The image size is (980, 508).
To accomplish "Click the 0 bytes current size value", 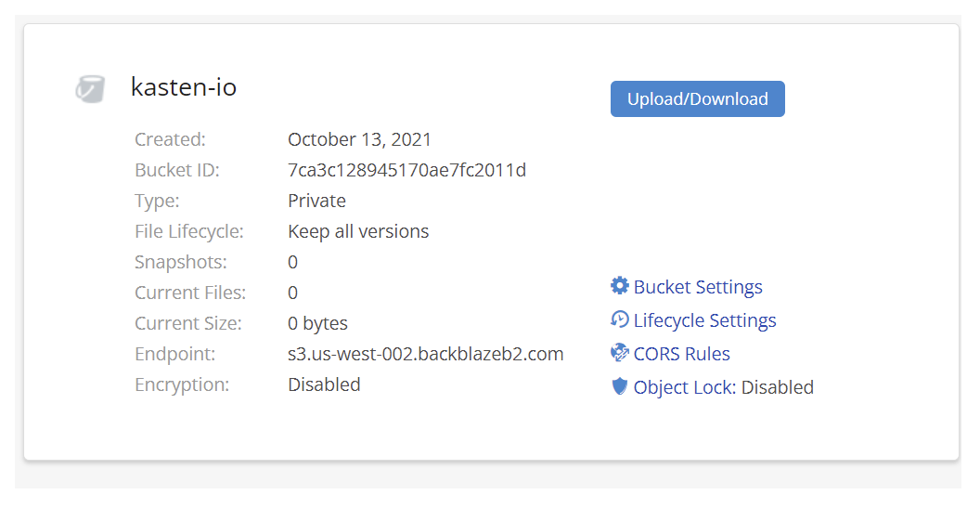I will [317, 323].
